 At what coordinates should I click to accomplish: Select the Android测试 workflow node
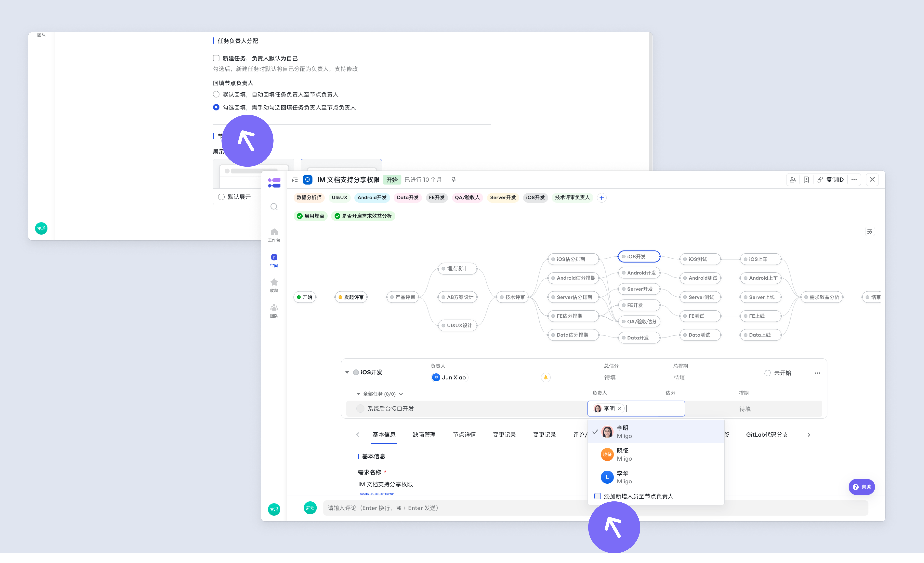tap(700, 278)
